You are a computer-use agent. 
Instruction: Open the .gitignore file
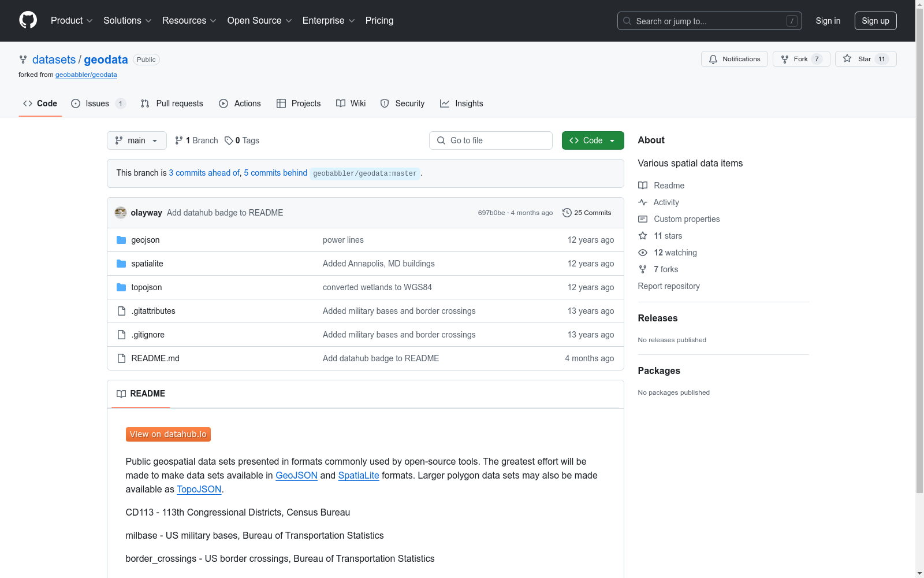[x=148, y=335]
